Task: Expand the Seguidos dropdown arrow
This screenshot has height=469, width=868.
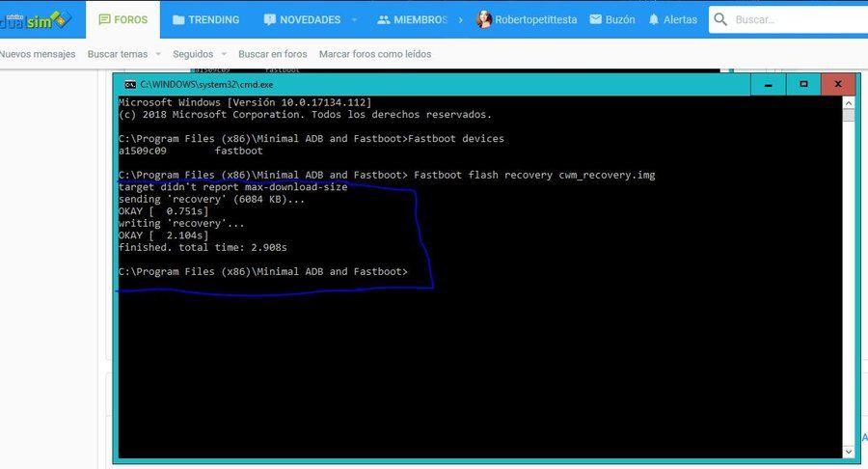Action: (224, 54)
